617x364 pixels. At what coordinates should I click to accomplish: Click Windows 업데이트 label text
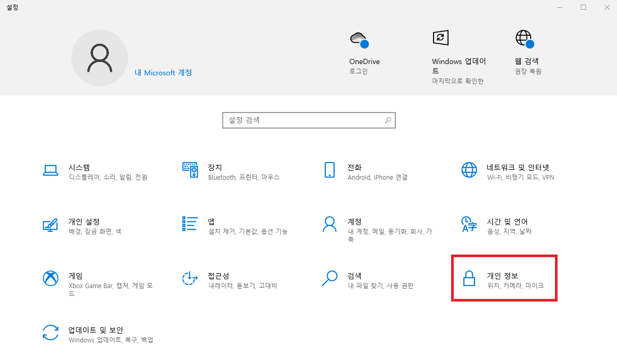pos(459,66)
